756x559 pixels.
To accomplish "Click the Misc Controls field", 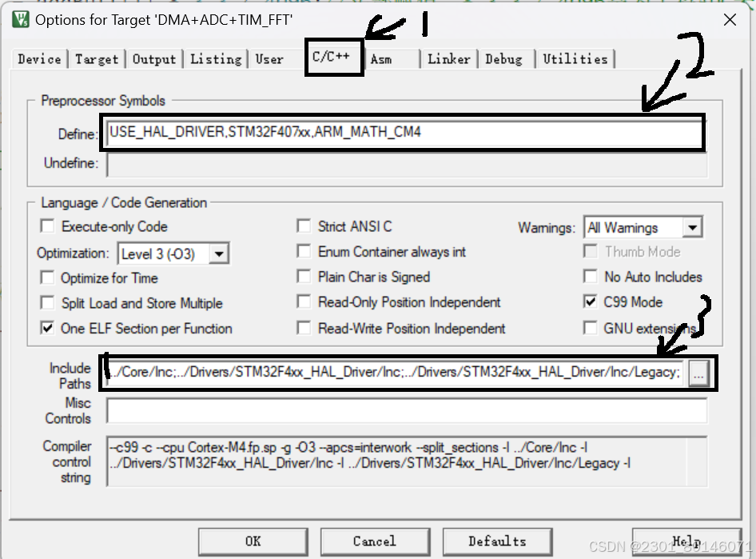I will [407, 410].
